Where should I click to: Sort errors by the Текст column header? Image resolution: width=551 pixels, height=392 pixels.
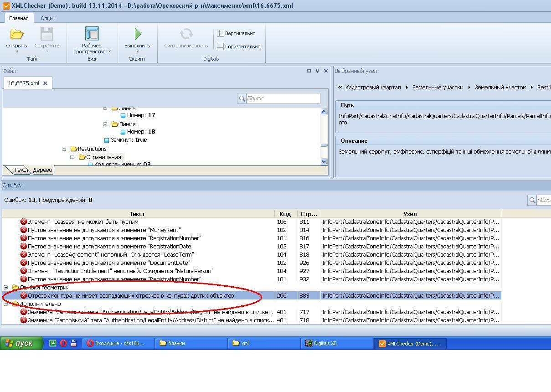(x=138, y=214)
